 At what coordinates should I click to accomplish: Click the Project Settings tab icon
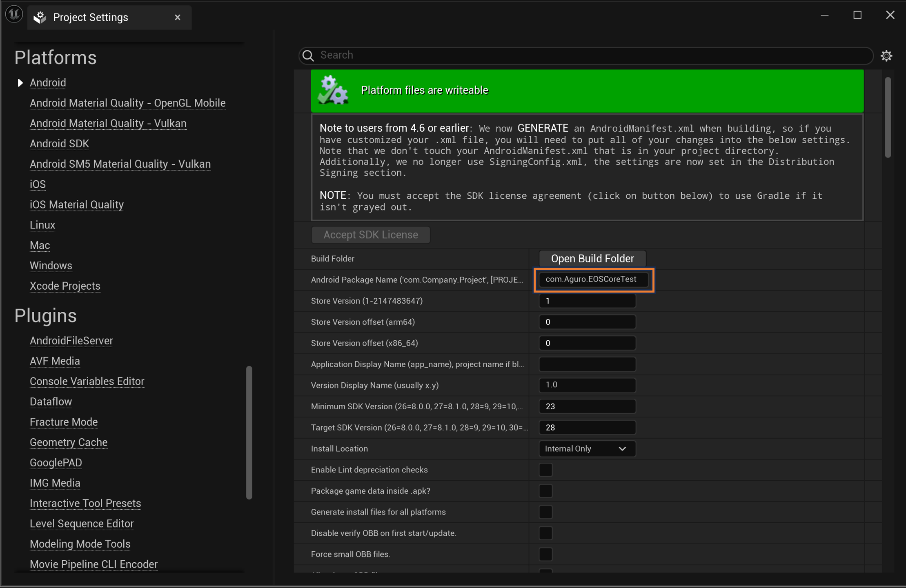(x=40, y=18)
